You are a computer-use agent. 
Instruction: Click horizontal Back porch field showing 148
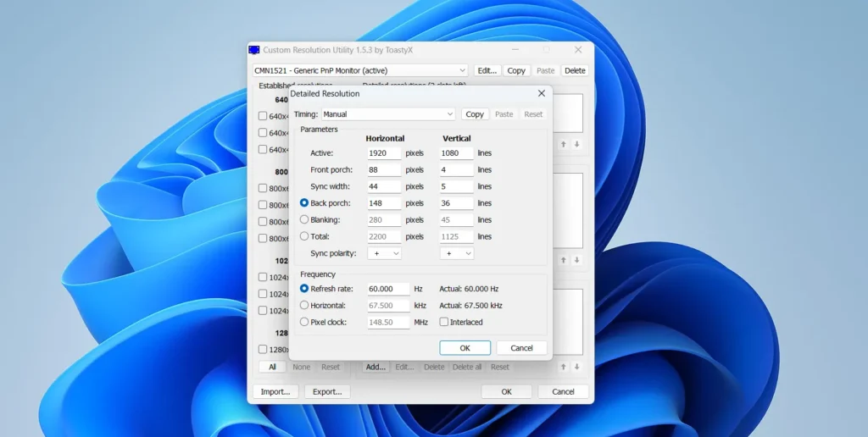[x=384, y=203]
